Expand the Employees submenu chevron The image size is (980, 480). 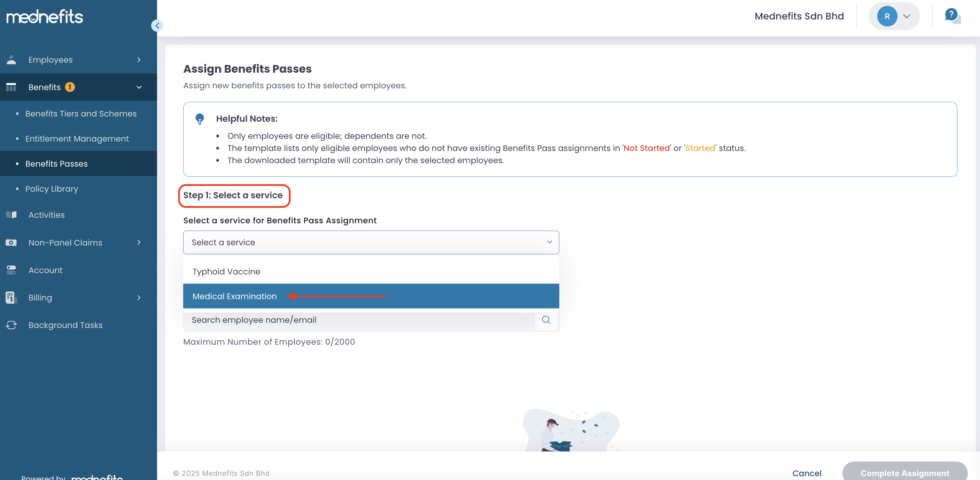pyautogui.click(x=139, y=60)
